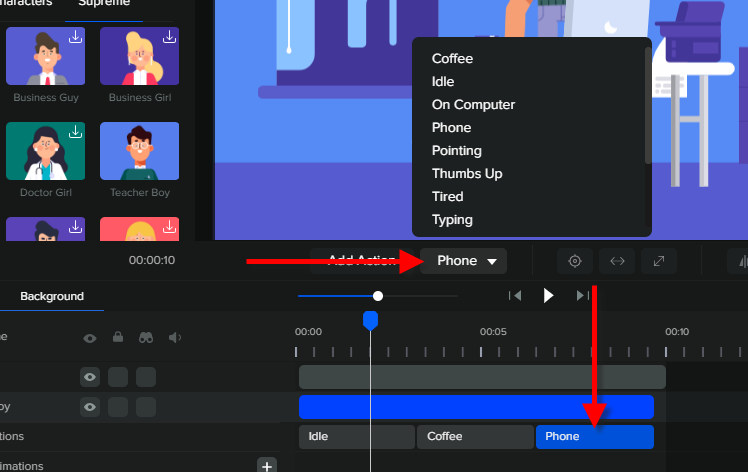This screenshot has width=748, height=472.
Task: Click the center target icon button
Action: pyautogui.click(x=575, y=261)
